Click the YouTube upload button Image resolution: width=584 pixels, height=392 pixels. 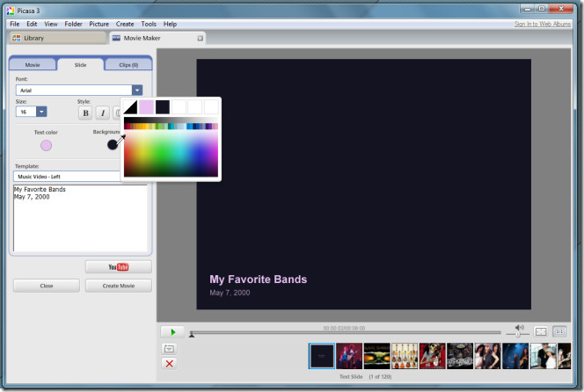[x=119, y=267]
